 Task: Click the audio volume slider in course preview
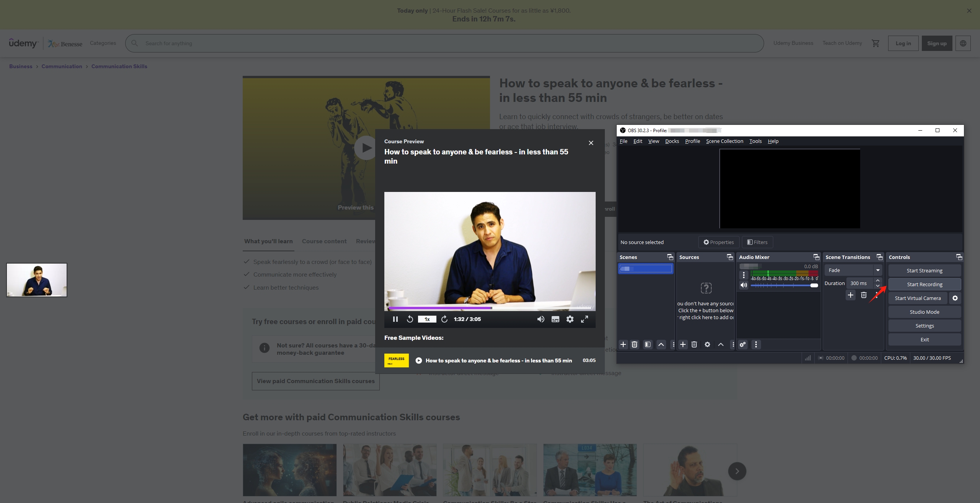point(540,319)
